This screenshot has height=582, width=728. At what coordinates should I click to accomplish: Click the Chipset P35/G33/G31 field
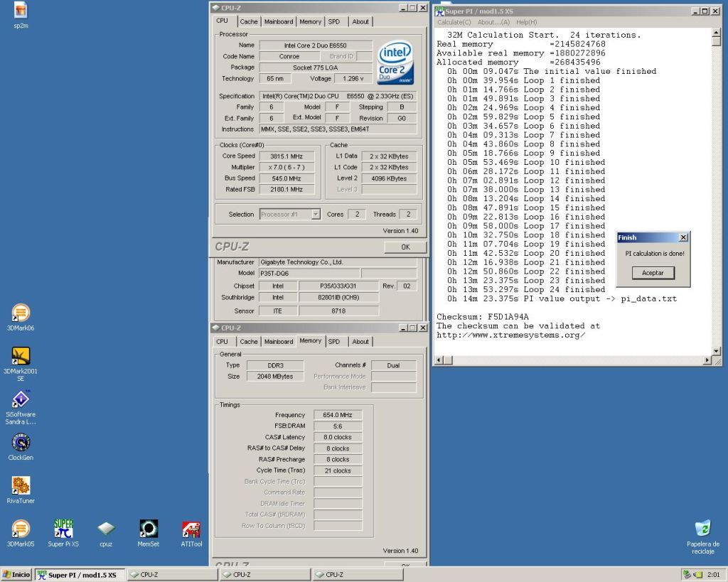(x=338, y=286)
